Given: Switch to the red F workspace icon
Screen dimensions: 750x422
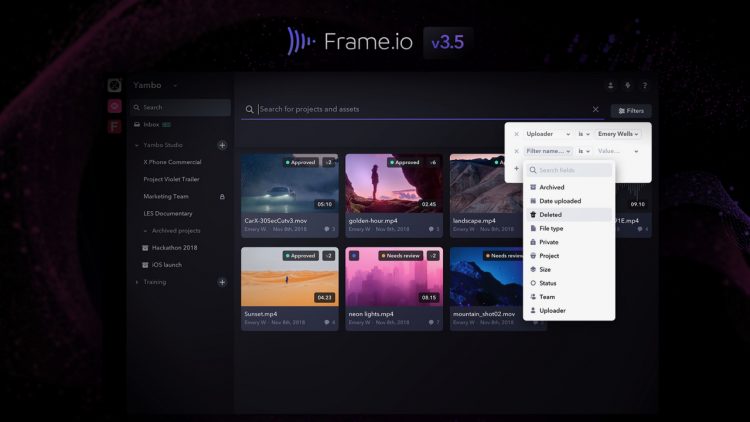Looking at the screenshot, I should (x=114, y=127).
